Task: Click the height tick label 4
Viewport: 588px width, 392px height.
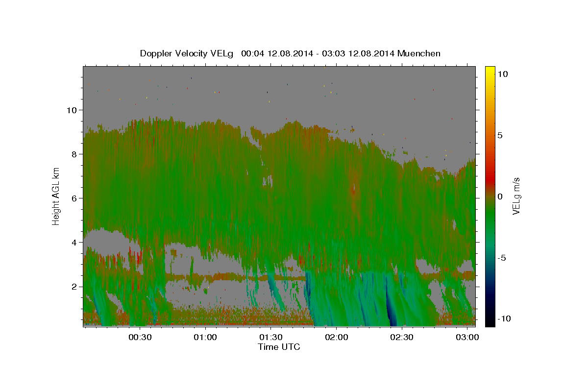Action: click(73, 242)
